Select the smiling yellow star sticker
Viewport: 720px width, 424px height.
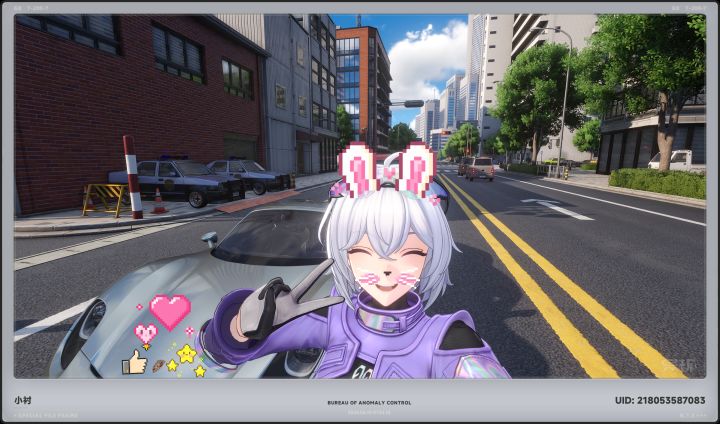point(187,353)
